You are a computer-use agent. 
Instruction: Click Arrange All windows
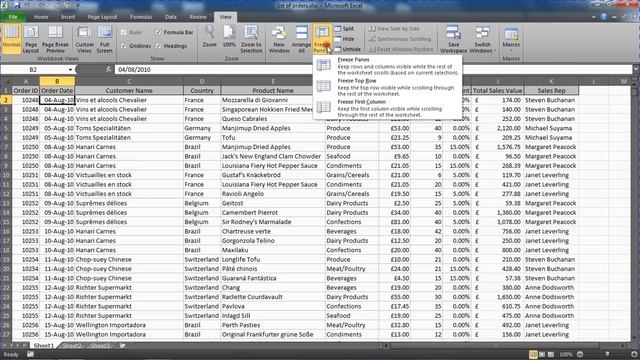coord(301,39)
